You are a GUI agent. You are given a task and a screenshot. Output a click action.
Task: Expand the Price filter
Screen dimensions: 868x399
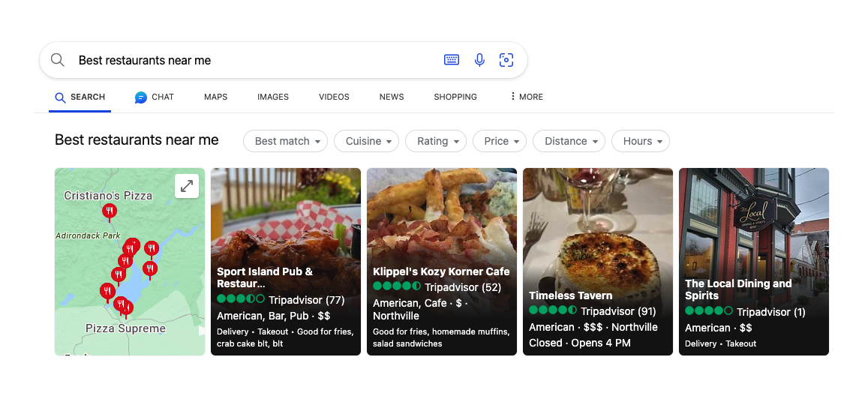click(x=500, y=141)
